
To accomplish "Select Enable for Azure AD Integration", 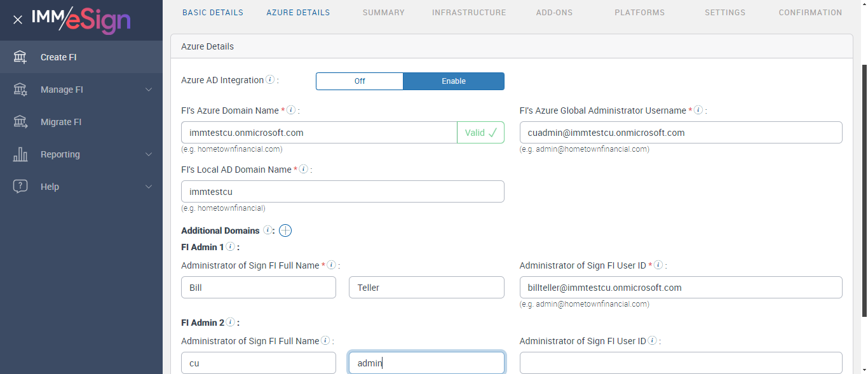I will pyautogui.click(x=454, y=81).
